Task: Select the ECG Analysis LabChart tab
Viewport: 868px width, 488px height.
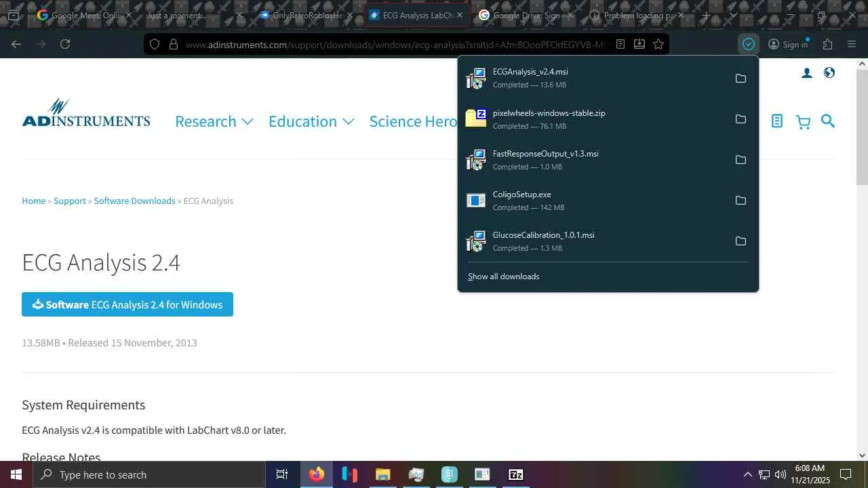Action: (416, 15)
